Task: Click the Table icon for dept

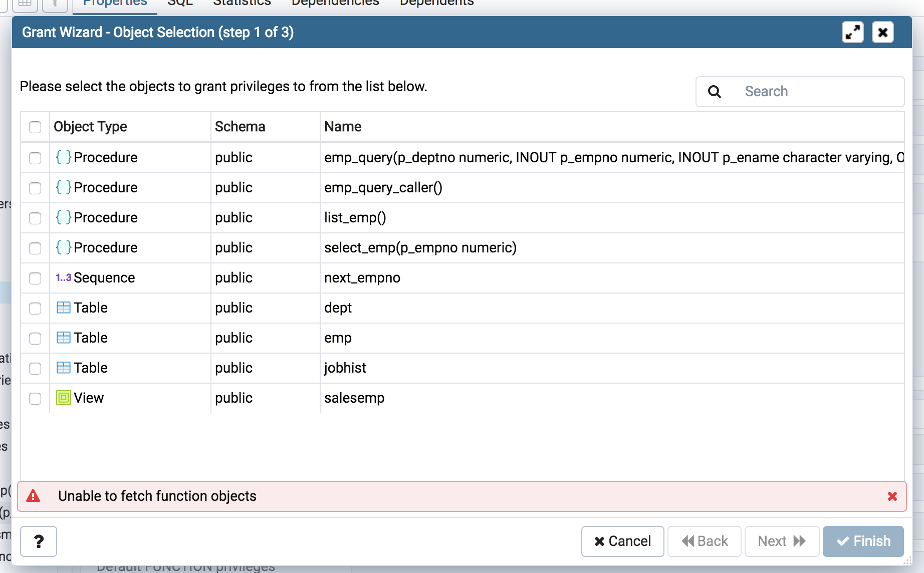Action: [x=63, y=308]
